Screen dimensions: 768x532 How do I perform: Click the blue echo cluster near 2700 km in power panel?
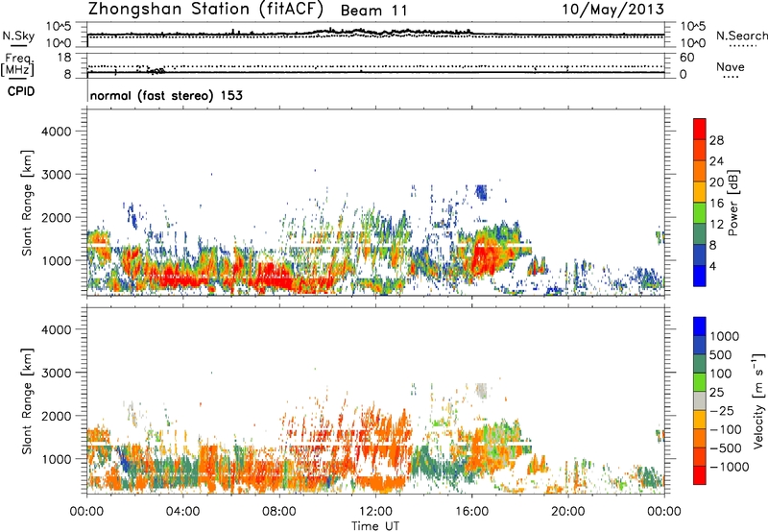tap(482, 191)
